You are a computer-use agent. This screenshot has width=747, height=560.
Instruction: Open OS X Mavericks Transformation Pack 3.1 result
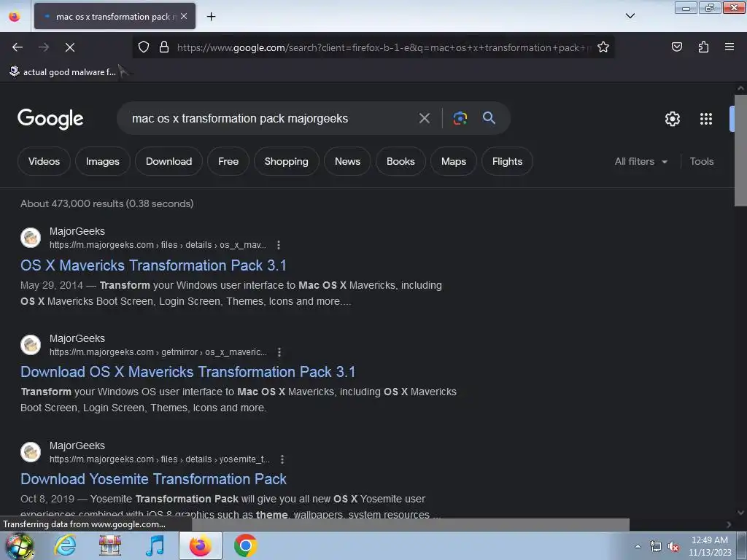pyautogui.click(x=153, y=265)
